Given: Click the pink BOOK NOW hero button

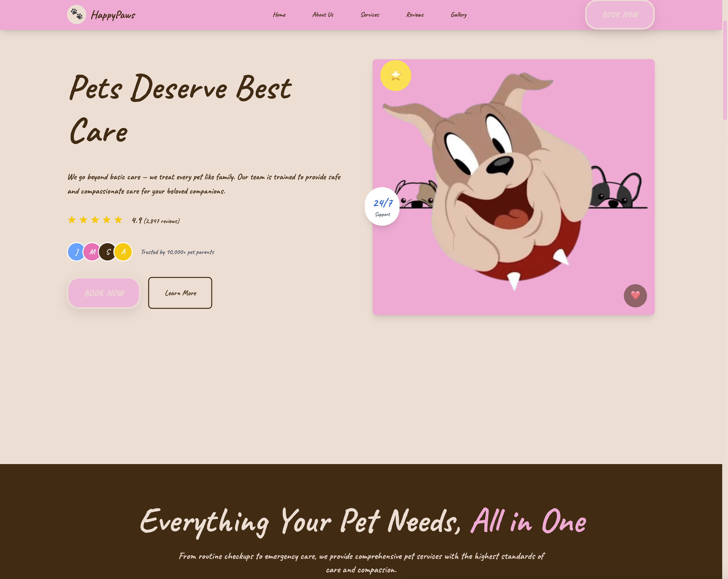Looking at the screenshot, I should pyautogui.click(x=104, y=293).
